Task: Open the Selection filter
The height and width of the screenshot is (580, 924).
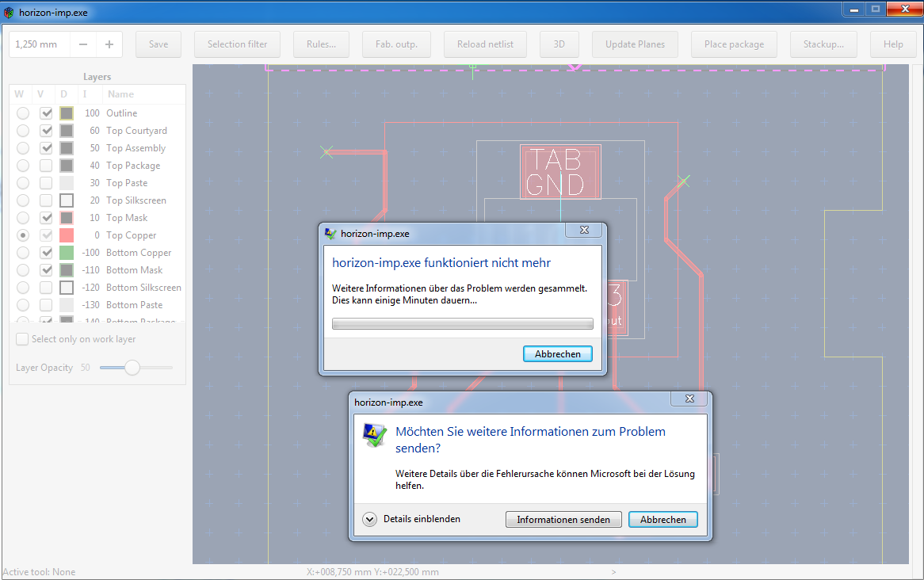Action: pyautogui.click(x=237, y=44)
